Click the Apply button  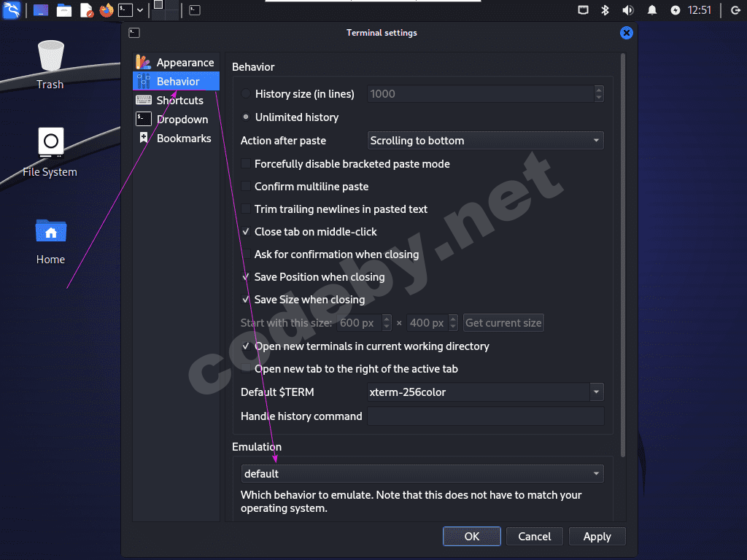(597, 536)
